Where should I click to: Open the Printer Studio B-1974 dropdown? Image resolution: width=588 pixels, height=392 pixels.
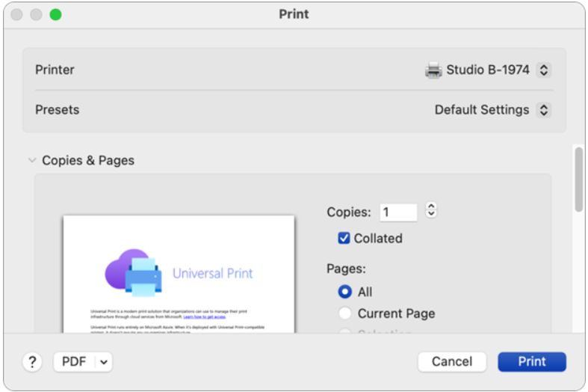click(544, 70)
